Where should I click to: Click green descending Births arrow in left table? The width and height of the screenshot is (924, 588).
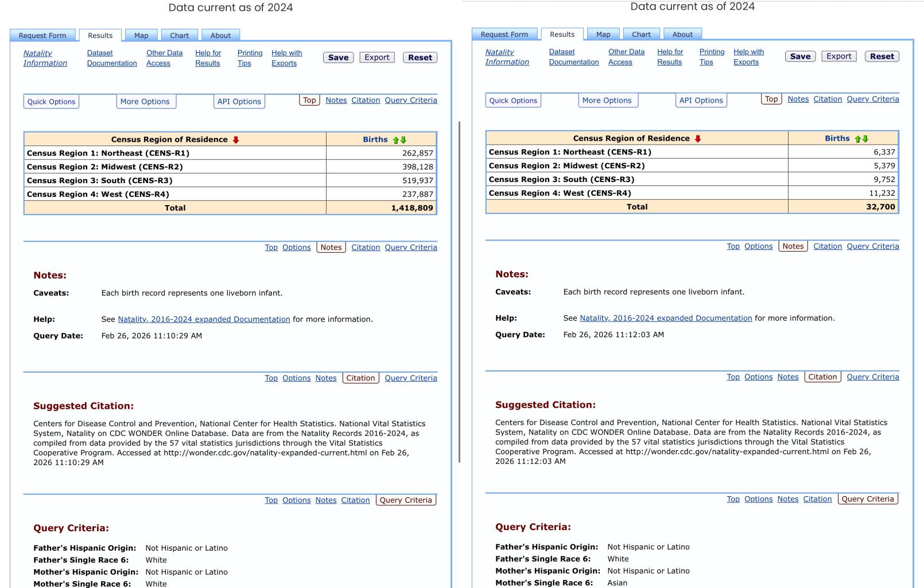point(403,140)
